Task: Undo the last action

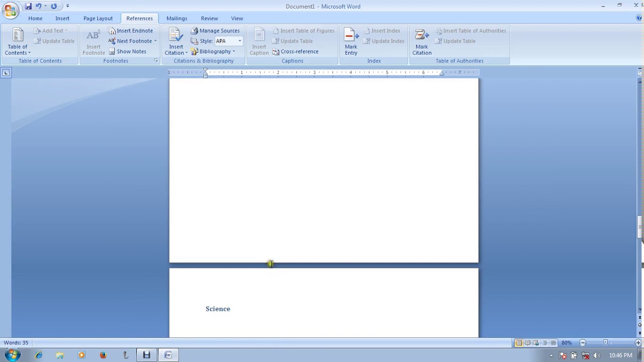Action: coord(38,6)
